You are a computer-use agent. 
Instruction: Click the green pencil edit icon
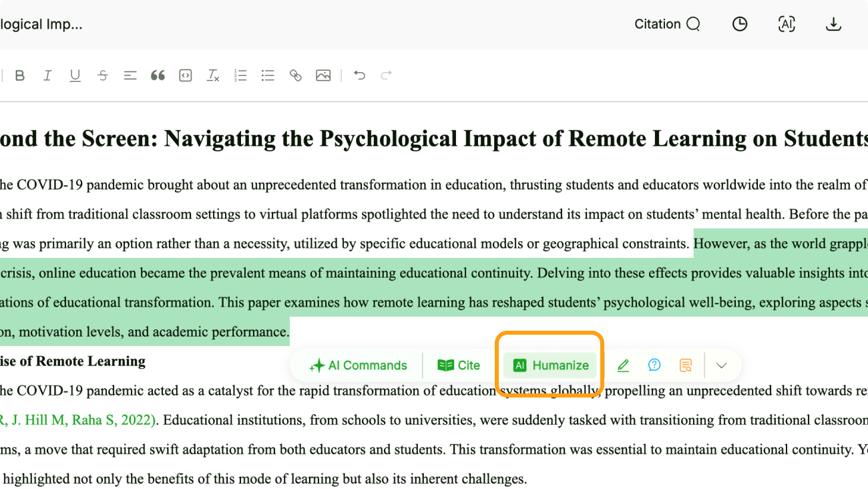tap(623, 365)
